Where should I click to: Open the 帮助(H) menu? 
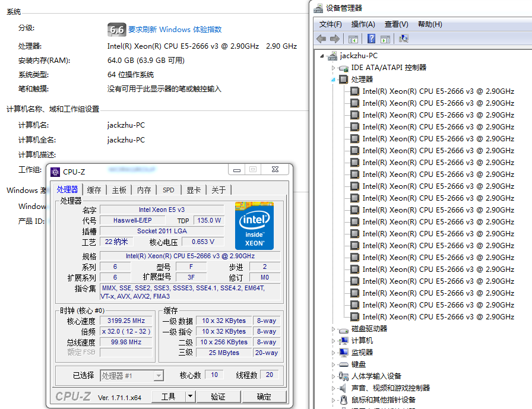[430, 24]
